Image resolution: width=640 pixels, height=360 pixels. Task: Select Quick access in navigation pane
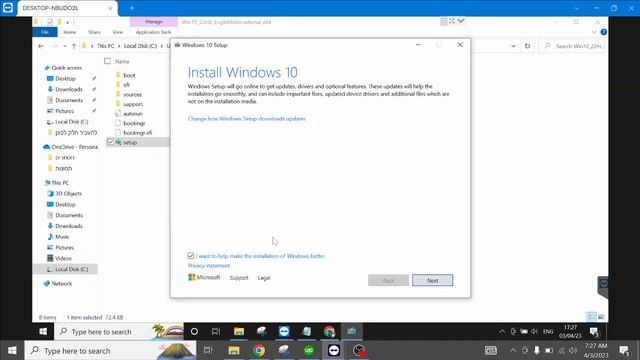tap(67, 68)
